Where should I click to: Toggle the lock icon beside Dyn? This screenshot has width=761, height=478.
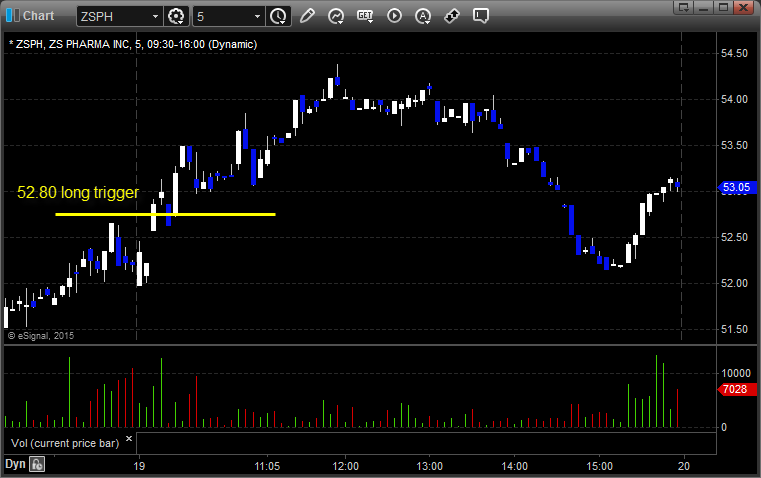click(x=37, y=464)
